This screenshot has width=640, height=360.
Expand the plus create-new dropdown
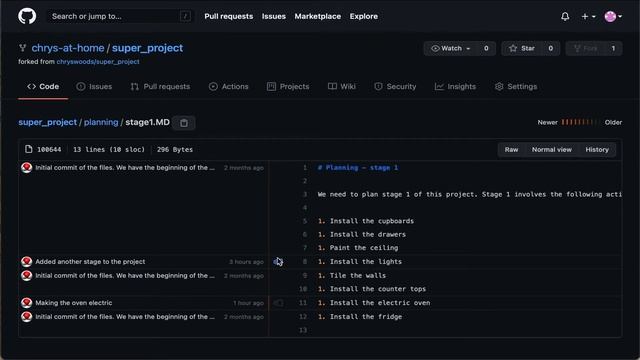(588, 16)
